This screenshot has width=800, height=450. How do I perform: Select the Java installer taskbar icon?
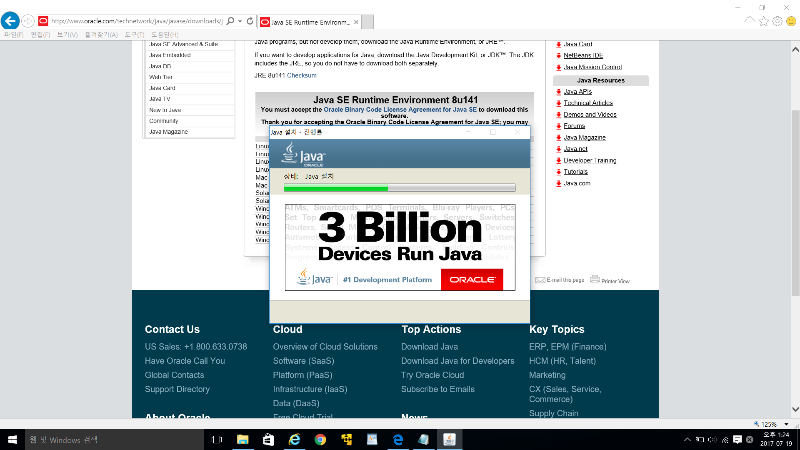pos(449,439)
